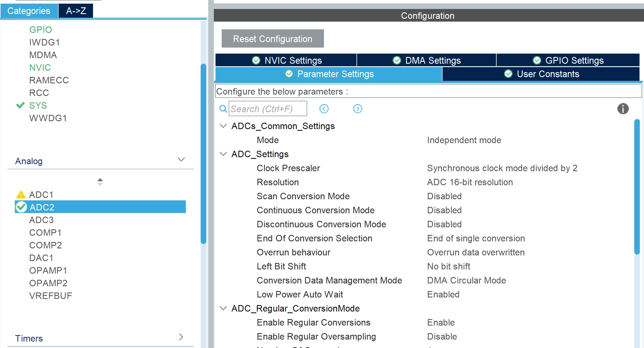Open the GPIO Settings tab
The image size is (644, 348).
(568, 60)
